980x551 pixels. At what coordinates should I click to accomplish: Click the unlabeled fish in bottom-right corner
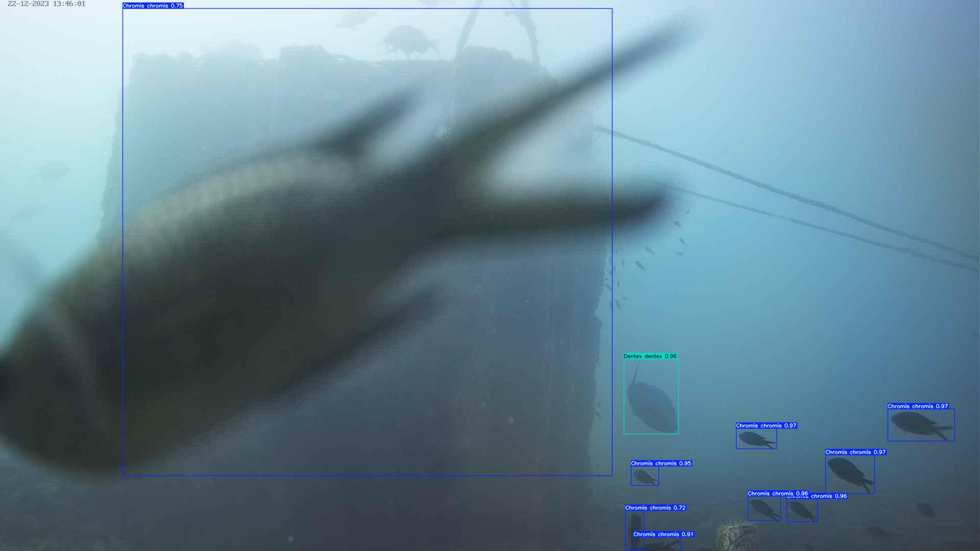click(925, 509)
